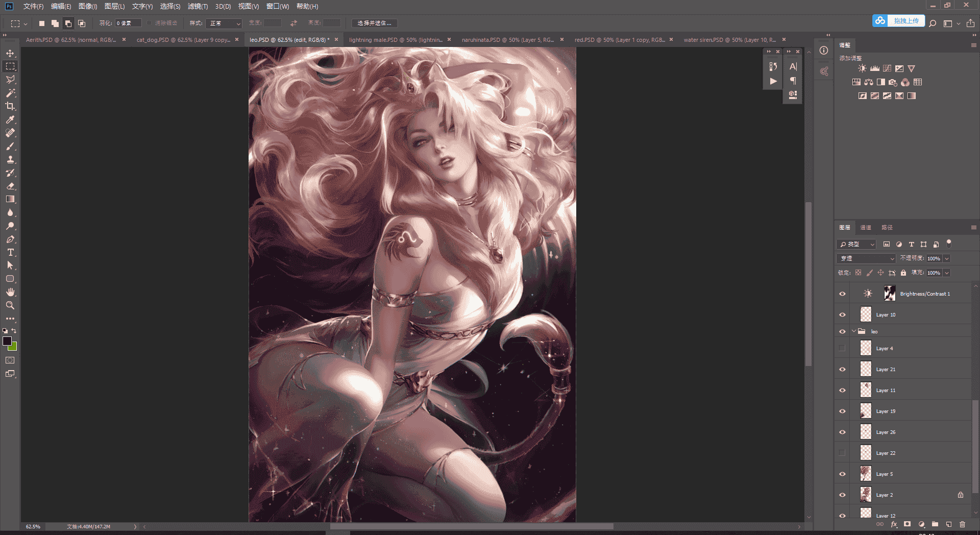This screenshot has width=980, height=535.
Task: Open the blend mode dropdown
Action: [867, 258]
